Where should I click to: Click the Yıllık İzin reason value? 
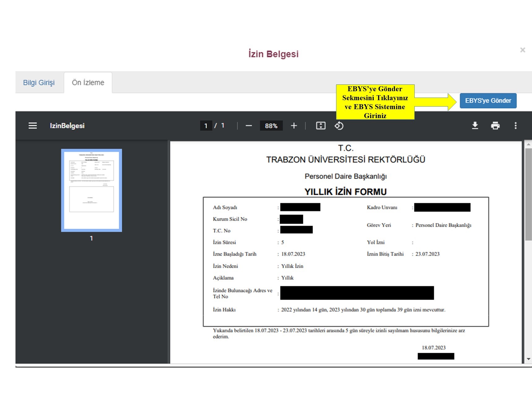click(x=292, y=266)
